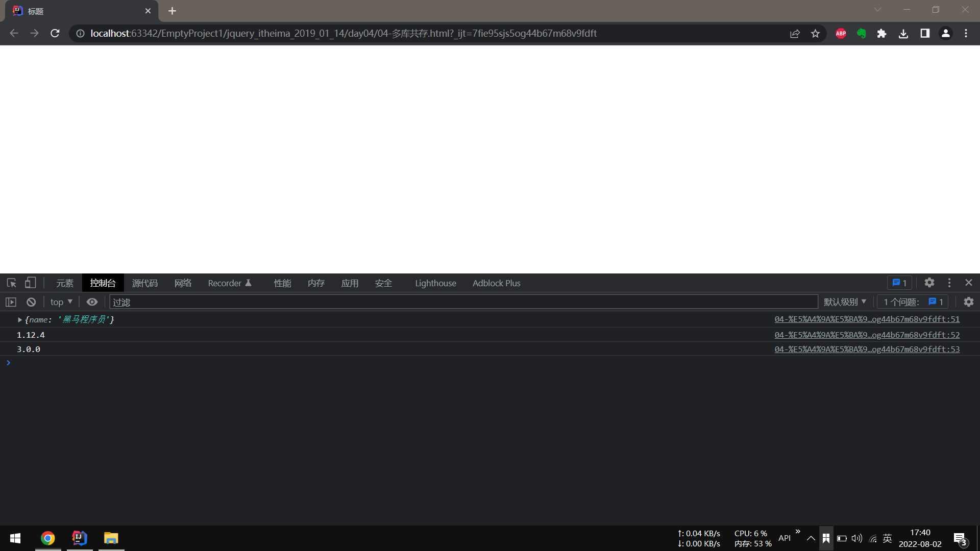
Task: Go back with the browser back arrow
Action: click(x=14, y=33)
